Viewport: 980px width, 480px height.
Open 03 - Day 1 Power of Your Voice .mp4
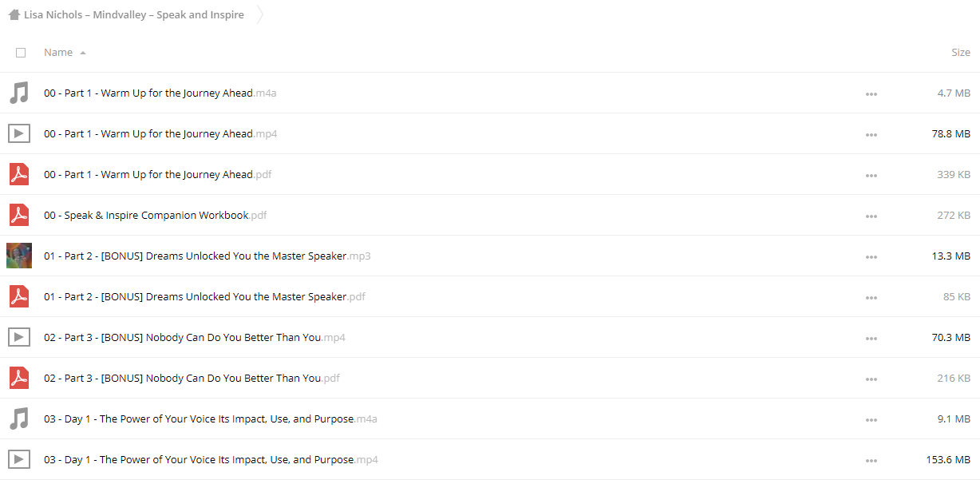[211, 460]
